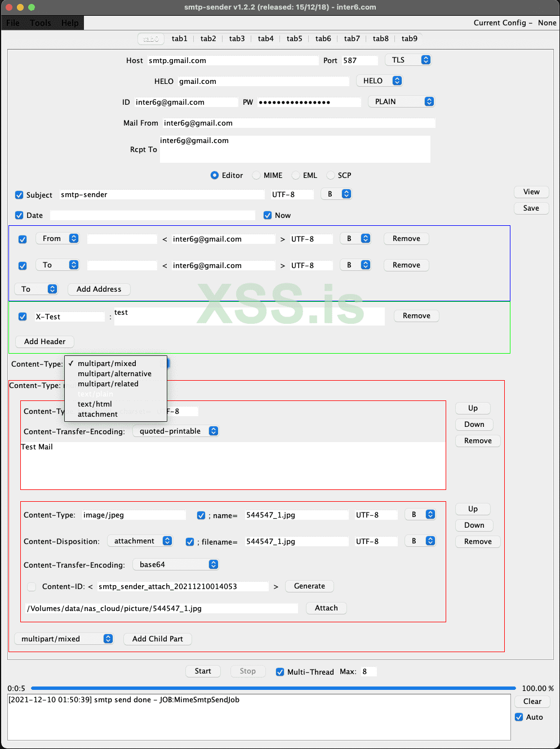Screen dimensions: 560x749
Task: Select the MIME radio button
Action: (256, 175)
